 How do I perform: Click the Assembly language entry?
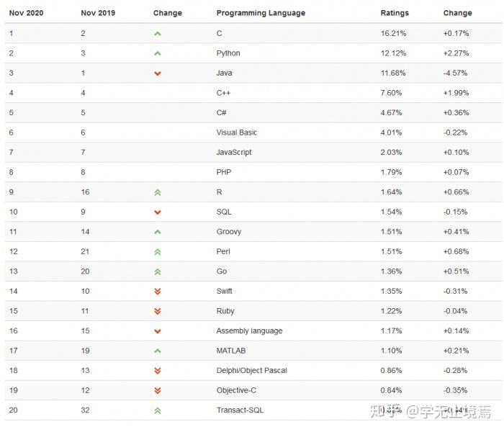249,331
